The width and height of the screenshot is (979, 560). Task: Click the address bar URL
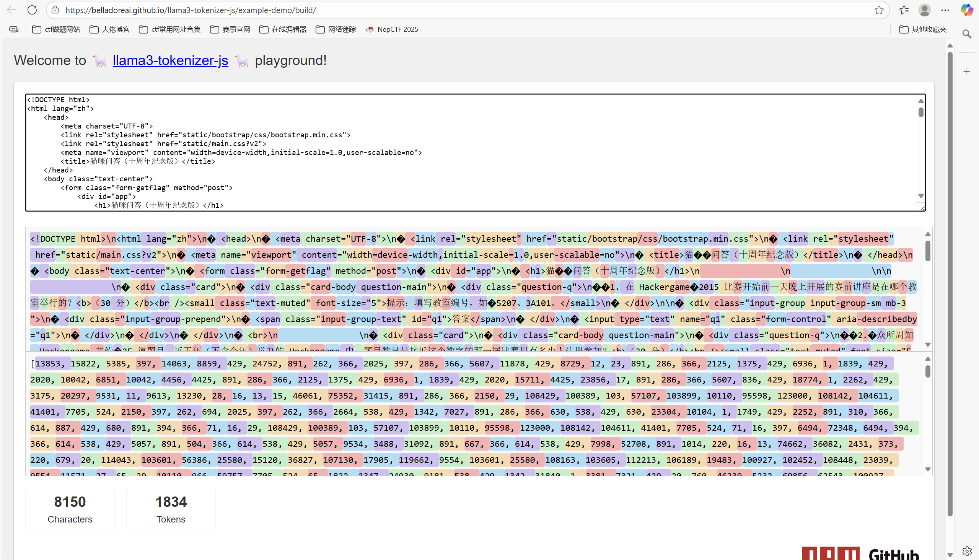pos(191,10)
